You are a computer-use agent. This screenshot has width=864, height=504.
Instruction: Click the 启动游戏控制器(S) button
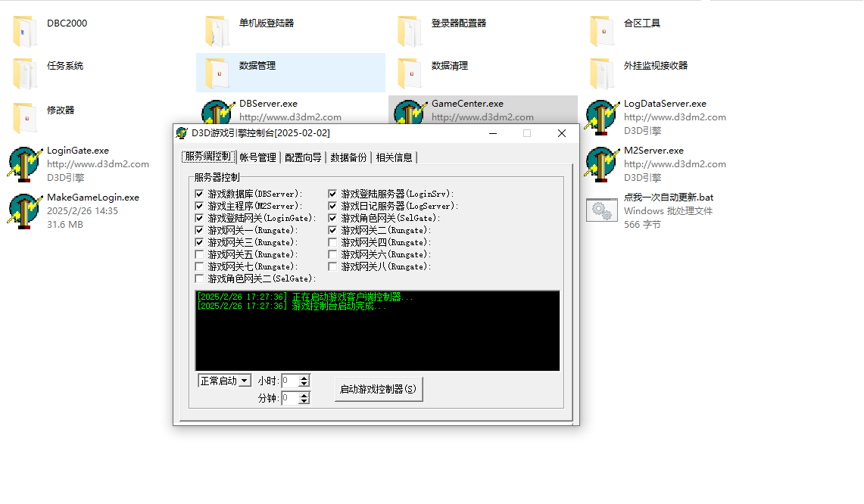tap(379, 389)
